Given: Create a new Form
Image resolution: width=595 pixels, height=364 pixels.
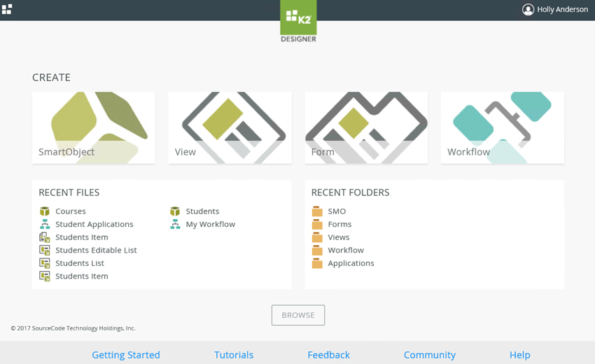Looking at the screenshot, I should pyautogui.click(x=366, y=128).
